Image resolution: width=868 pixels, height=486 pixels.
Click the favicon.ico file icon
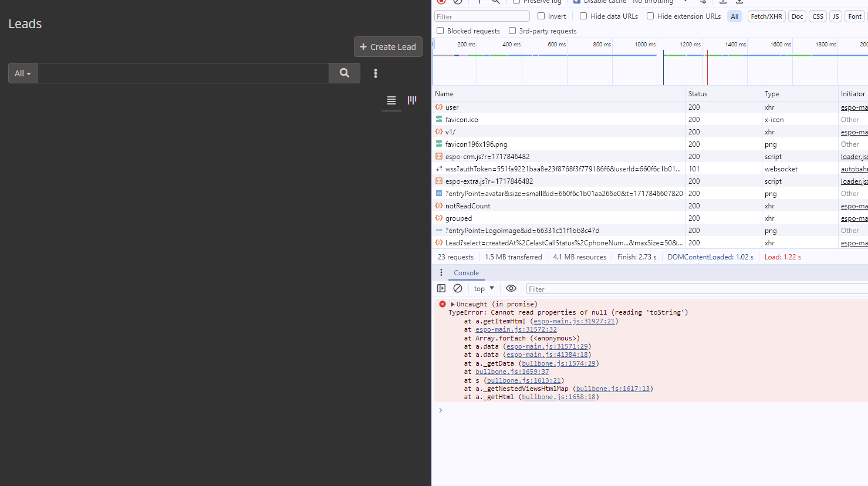(439, 119)
